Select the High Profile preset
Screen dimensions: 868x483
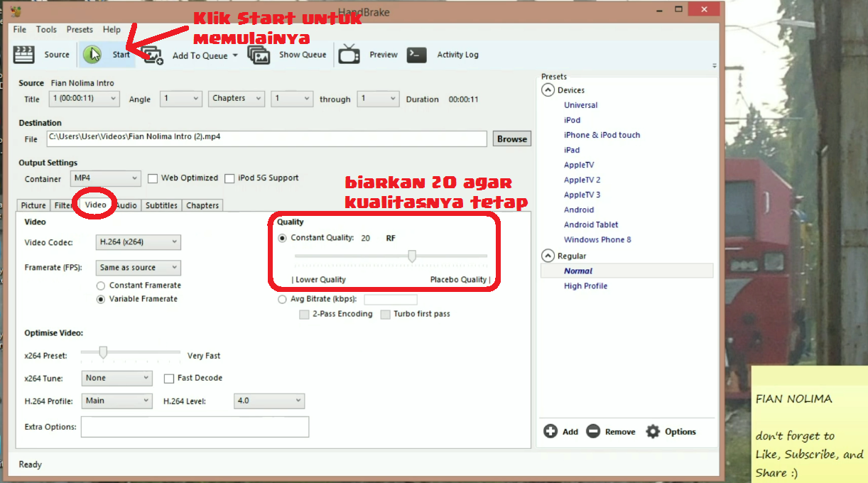point(585,286)
